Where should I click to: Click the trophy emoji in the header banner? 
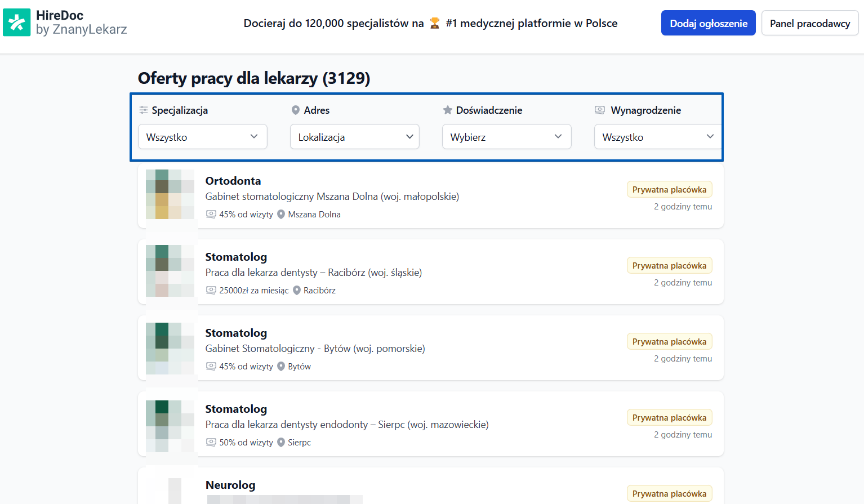tap(434, 23)
